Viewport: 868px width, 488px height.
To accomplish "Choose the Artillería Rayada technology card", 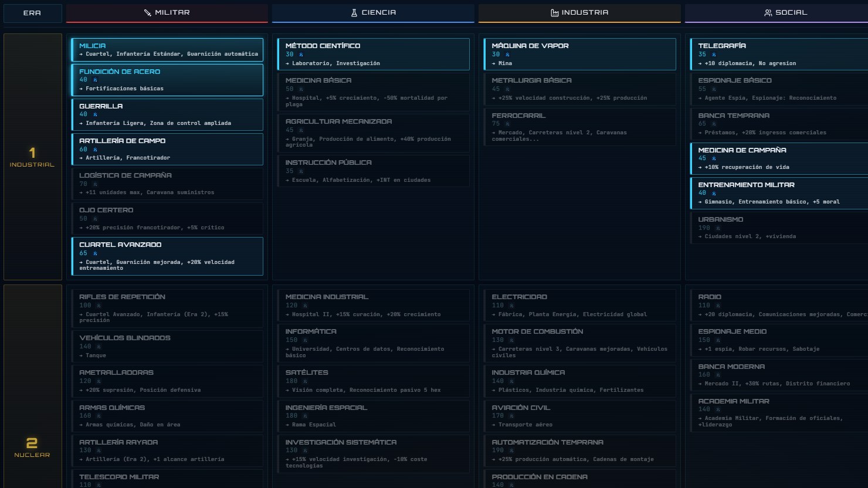I will (x=167, y=450).
